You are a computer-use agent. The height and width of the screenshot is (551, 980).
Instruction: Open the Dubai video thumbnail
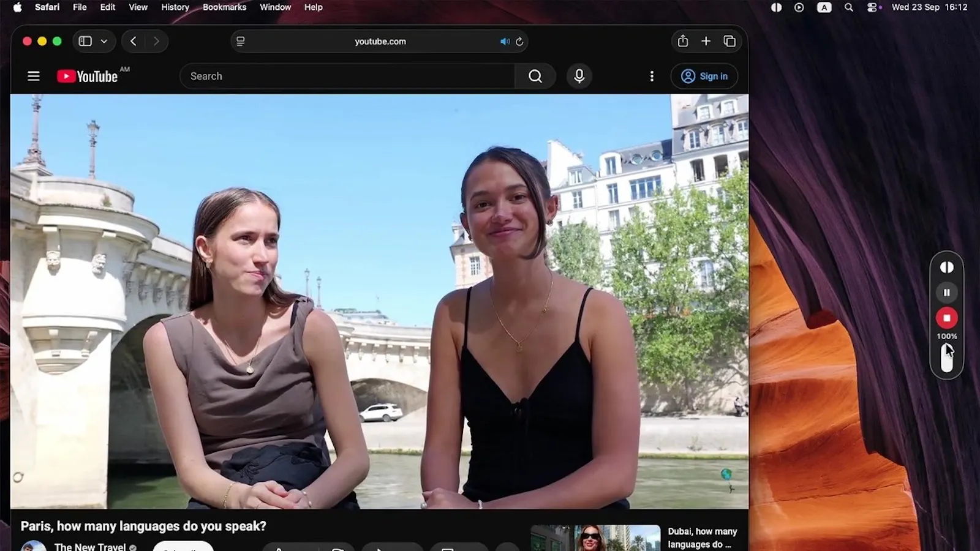pos(595,538)
